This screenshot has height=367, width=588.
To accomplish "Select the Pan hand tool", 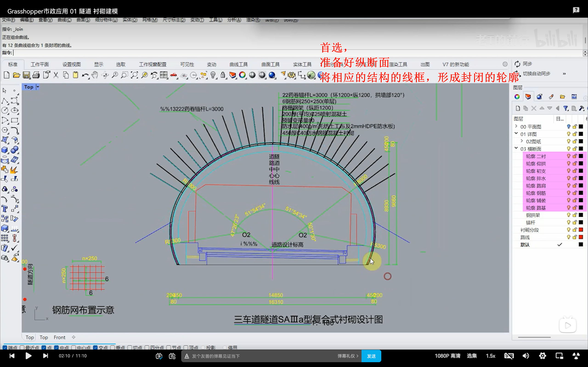I will coord(95,75).
